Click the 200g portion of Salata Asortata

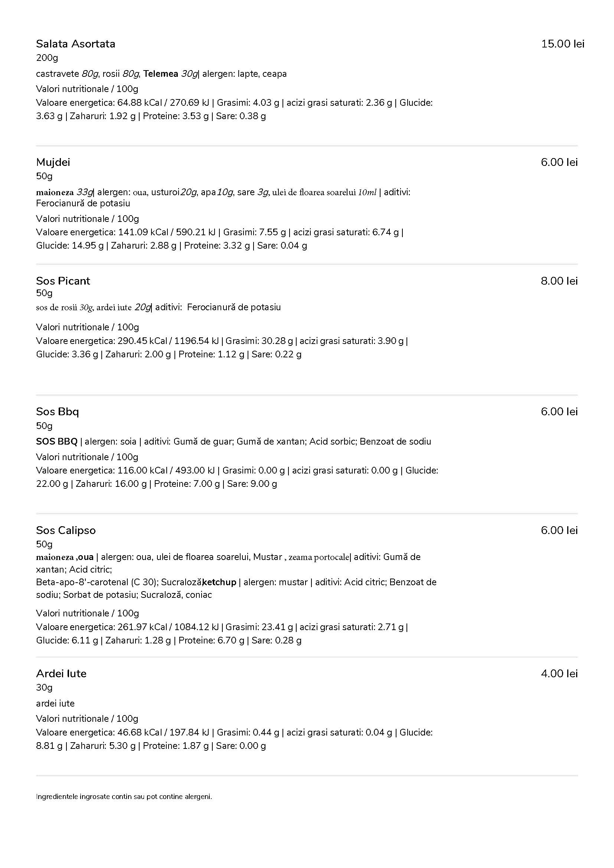pos(47,58)
